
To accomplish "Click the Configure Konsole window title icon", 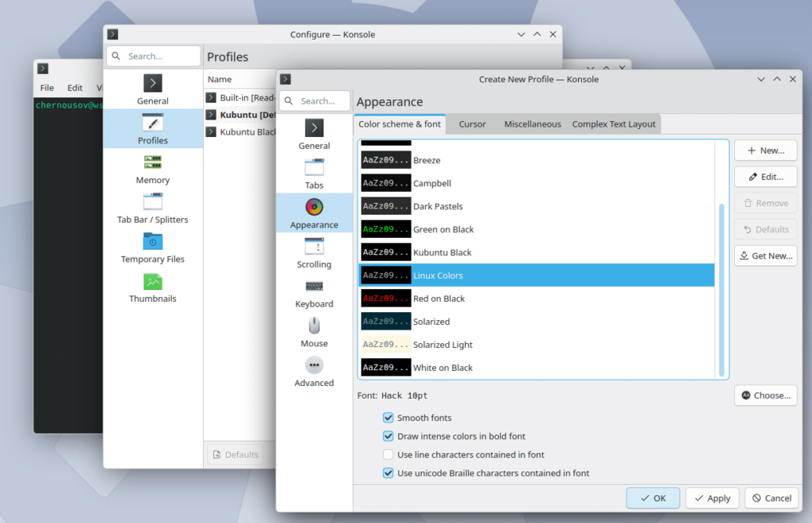I will [x=113, y=34].
